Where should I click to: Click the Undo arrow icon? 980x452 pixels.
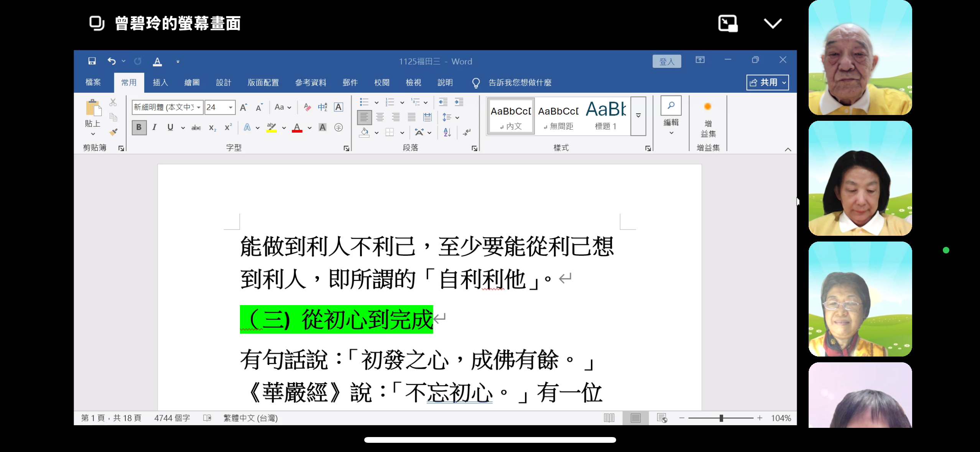coord(112,61)
